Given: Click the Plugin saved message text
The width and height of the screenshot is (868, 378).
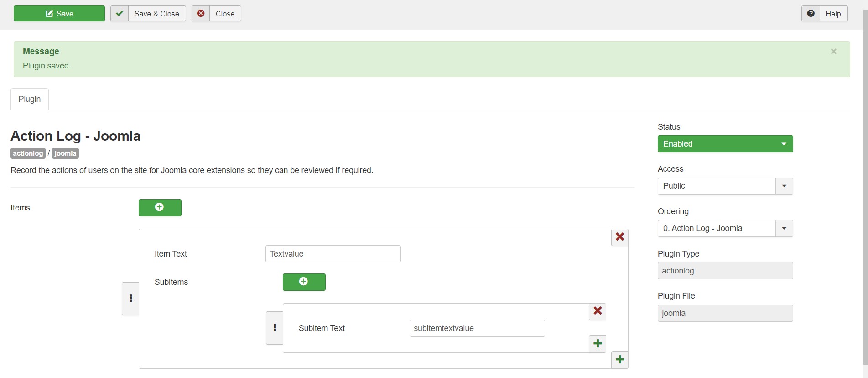Looking at the screenshot, I should [x=47, y=66].
